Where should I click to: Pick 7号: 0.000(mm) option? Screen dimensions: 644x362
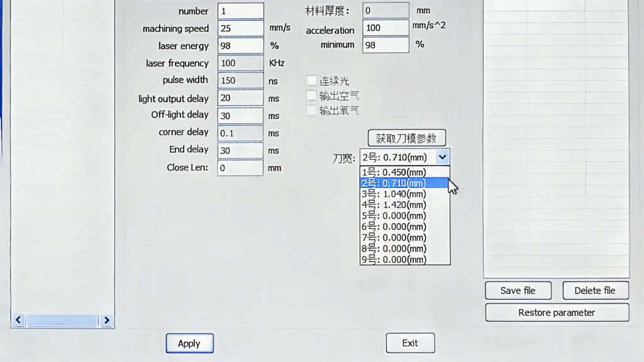(x=404, y=238)
